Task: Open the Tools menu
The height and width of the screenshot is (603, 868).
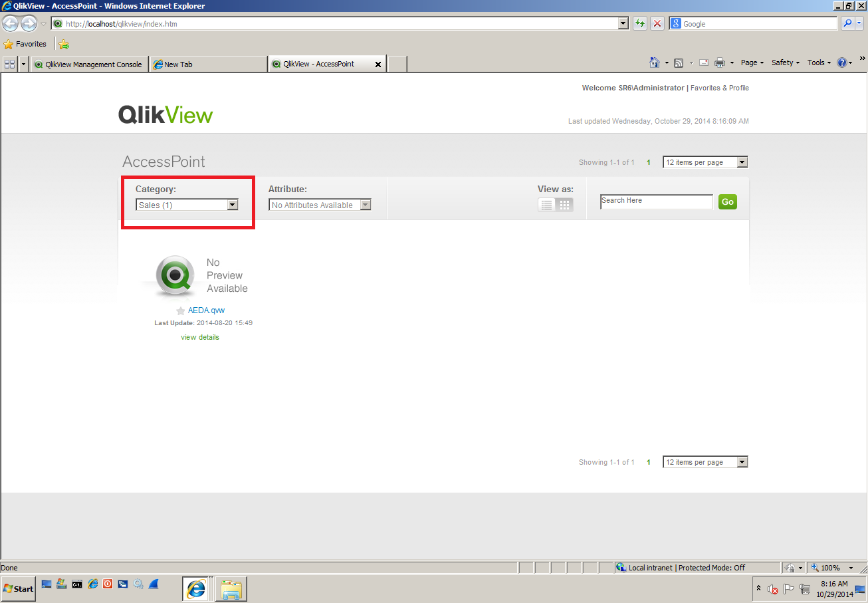Action: pos(819,62)
